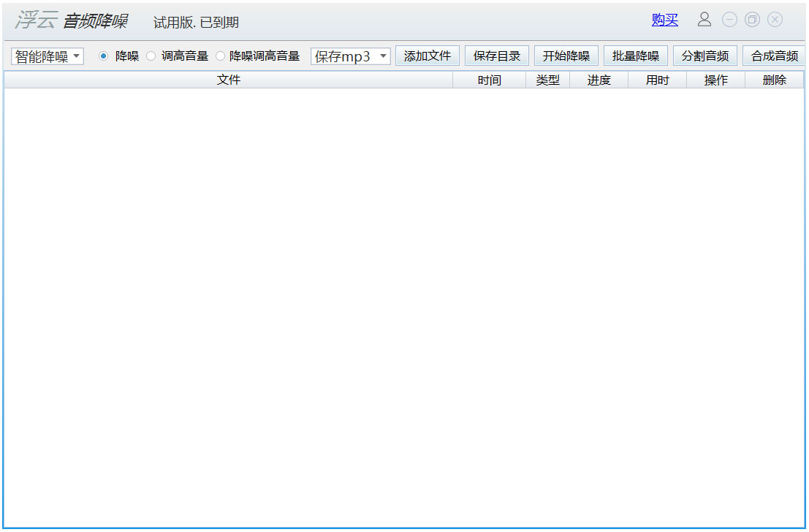Click the 批量降噪 button
This screenshot has height=532, width=809.
(635, 55)
